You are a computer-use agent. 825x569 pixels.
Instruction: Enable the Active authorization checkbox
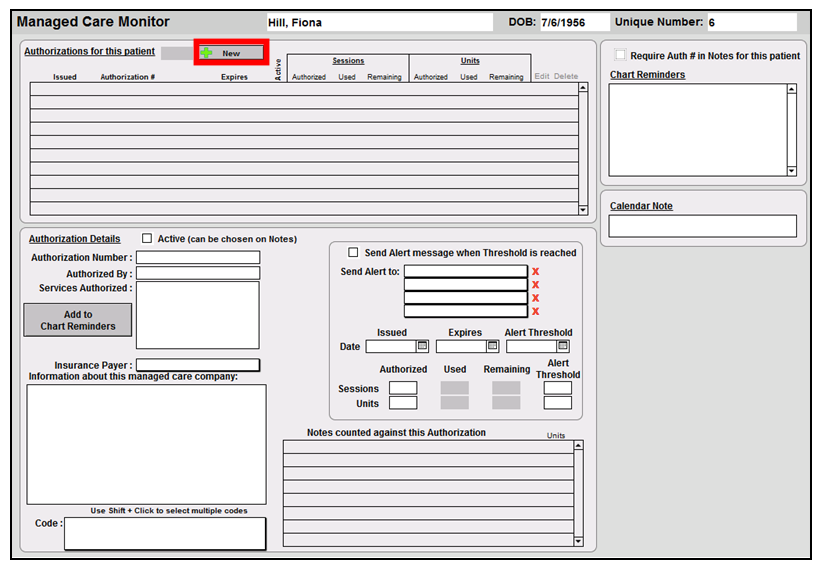point(147,239)
